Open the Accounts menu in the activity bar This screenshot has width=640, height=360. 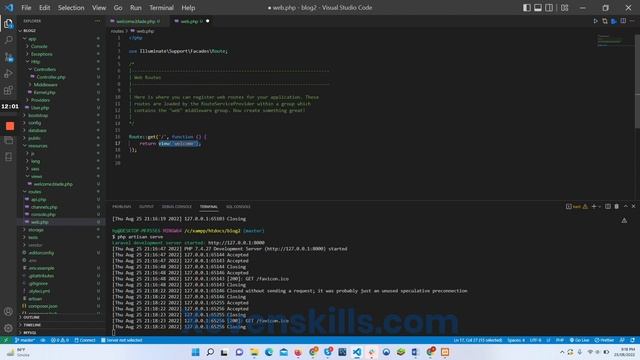[8, 311]
